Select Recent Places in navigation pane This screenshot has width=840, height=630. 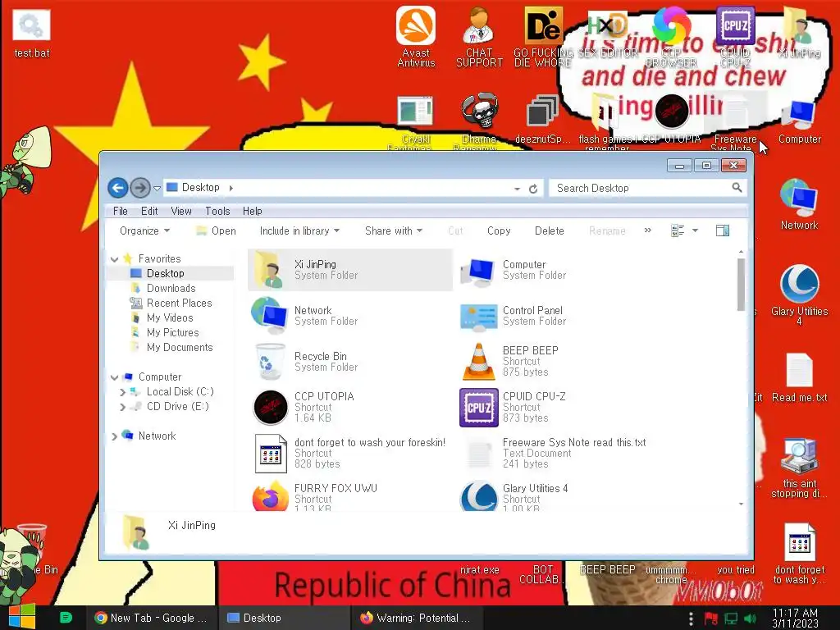tap(179, 303)
